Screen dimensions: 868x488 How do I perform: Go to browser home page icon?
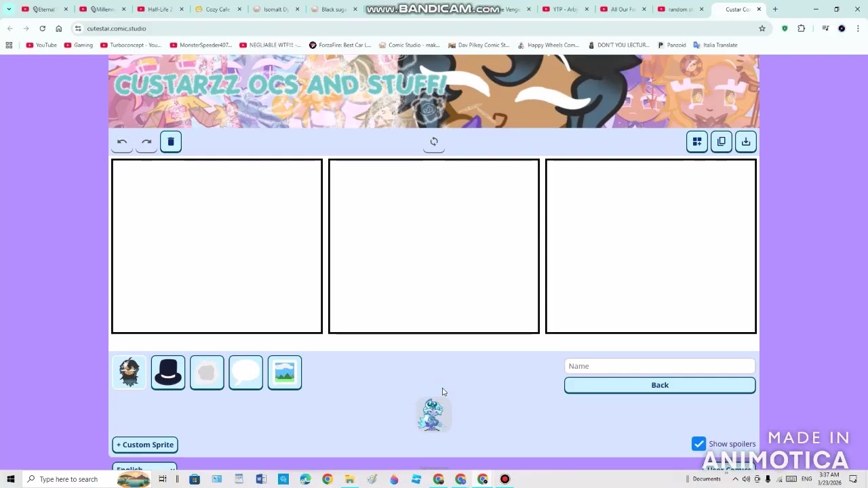point(59,28)
